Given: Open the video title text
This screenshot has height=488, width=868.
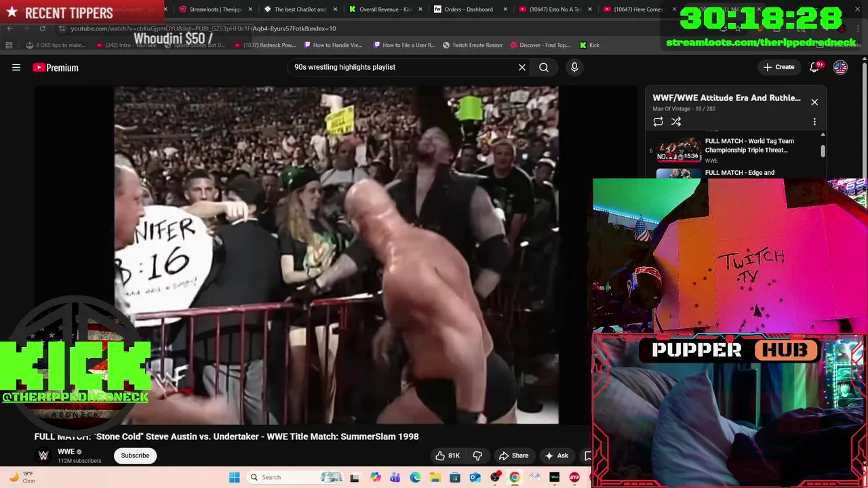Looking at the screenshot, I should click(x=226, y=436).
